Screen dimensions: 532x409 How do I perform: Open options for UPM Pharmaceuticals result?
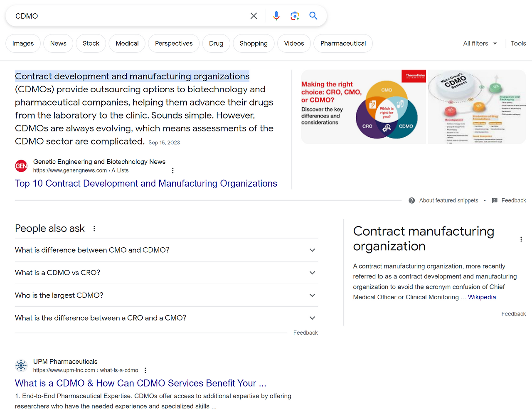pyautogui.click(x=145, y=370)
